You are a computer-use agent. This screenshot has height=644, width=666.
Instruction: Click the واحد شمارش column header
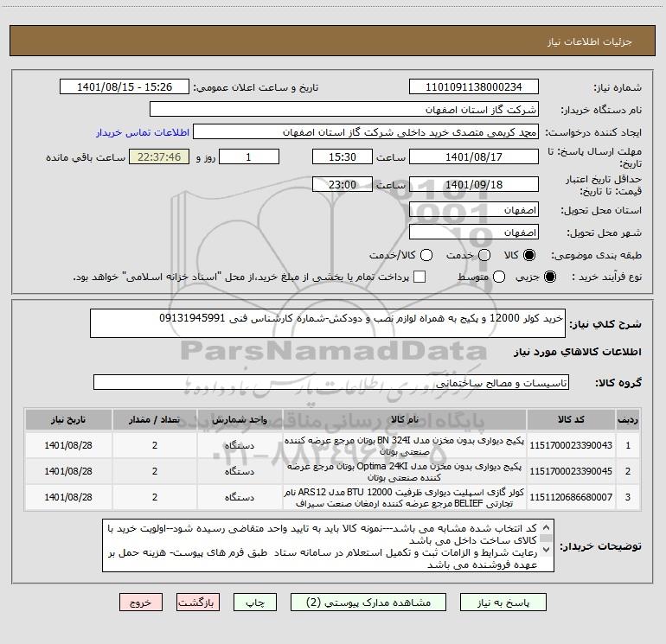(x=240, y=419)
